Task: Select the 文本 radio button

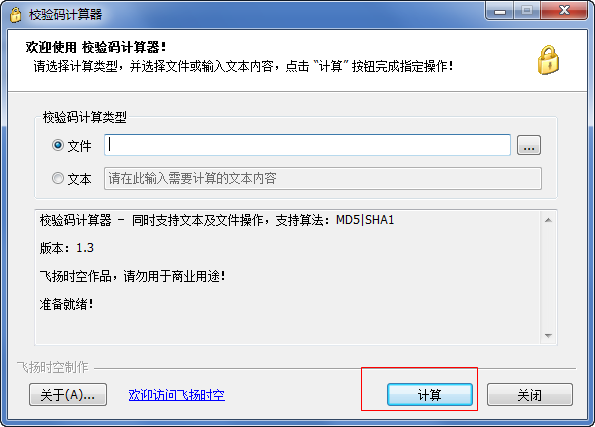Action: 58,178
